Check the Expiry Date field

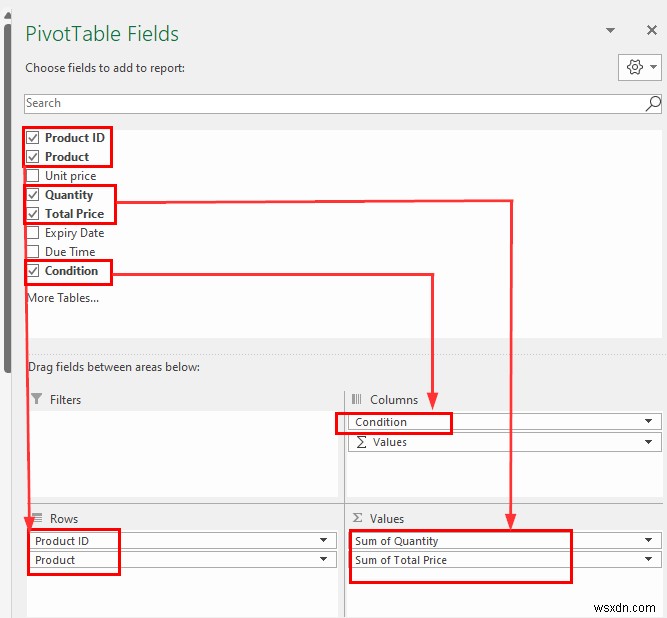33,233
